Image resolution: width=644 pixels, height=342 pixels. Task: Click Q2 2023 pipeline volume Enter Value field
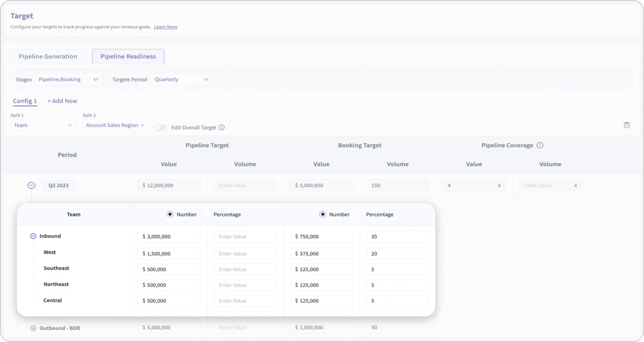coord(245,185)
